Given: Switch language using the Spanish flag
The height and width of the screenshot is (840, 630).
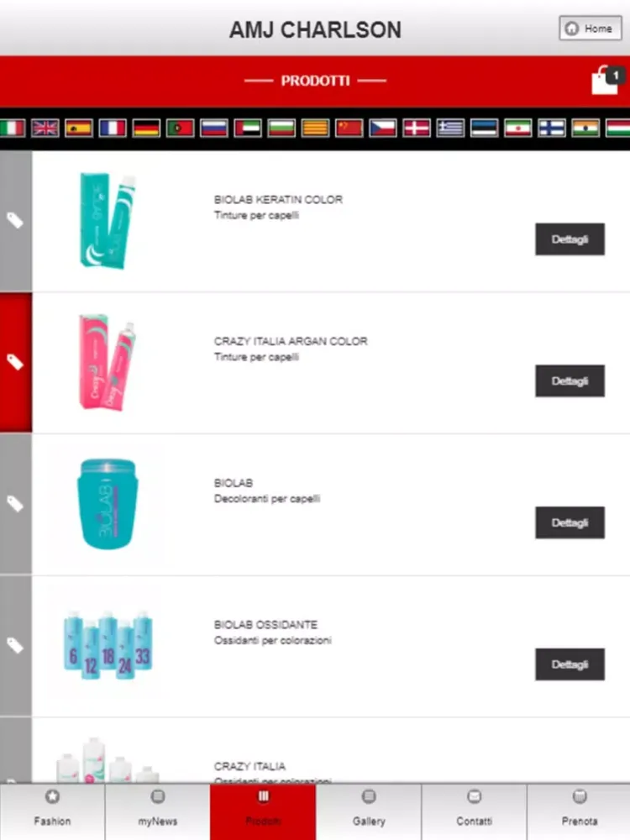Looking at the screenshot, I should click(79, 128).
